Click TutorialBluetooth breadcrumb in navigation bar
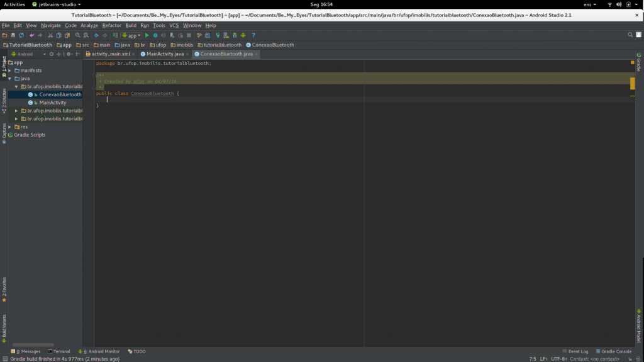 tap(28, 45)
